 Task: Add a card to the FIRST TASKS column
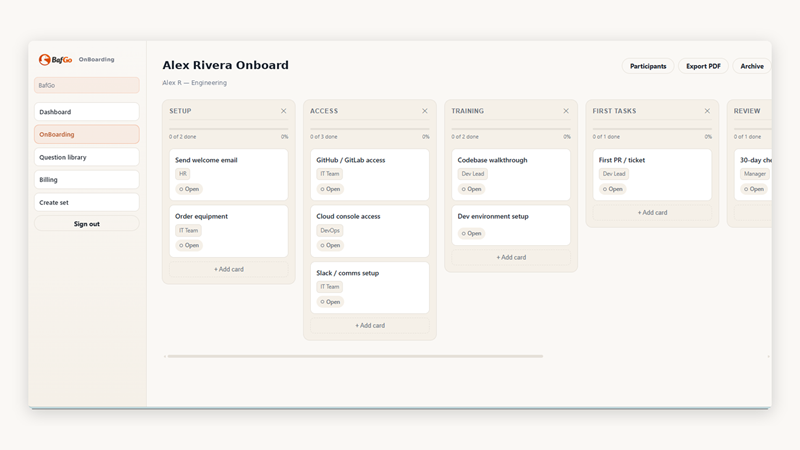click(652, 212)
